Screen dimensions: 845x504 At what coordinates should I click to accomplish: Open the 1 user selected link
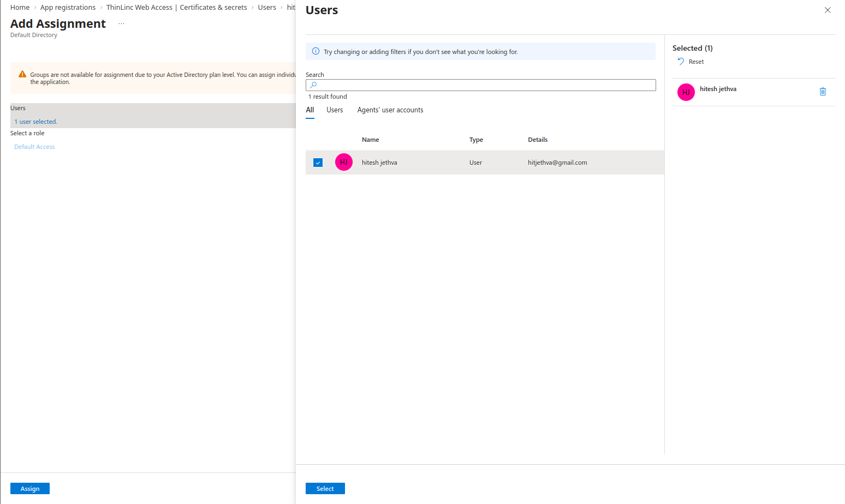(35, 122)
